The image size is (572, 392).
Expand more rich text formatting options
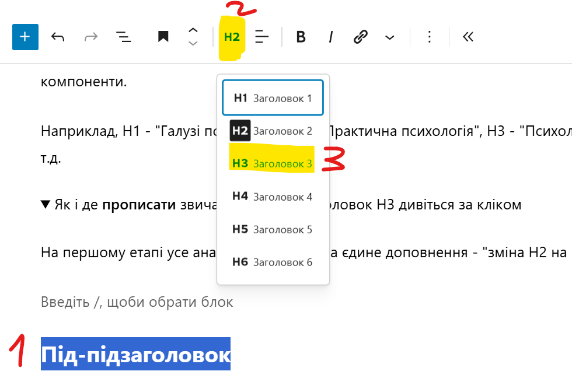click(x=390, y=37)
